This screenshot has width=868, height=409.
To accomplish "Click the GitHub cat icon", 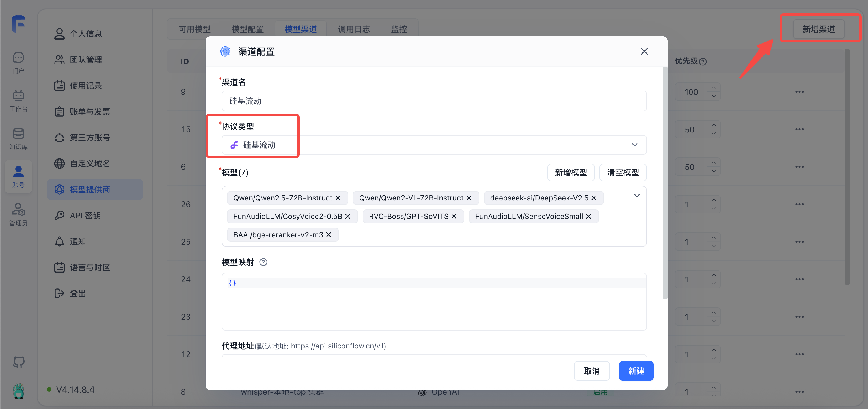I will 18,362.
